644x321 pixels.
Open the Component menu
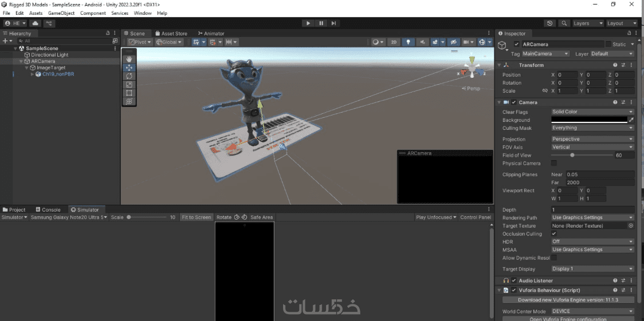tap(93, 13)
